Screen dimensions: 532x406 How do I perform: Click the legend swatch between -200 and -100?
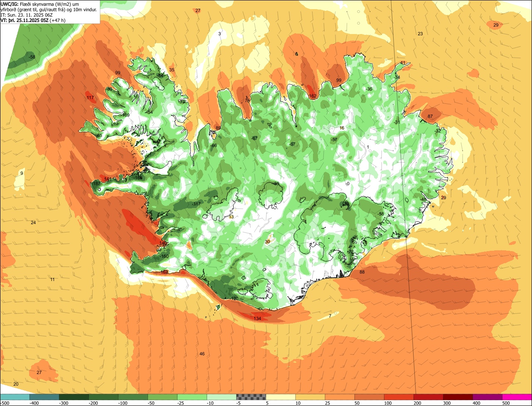point(103,397)
